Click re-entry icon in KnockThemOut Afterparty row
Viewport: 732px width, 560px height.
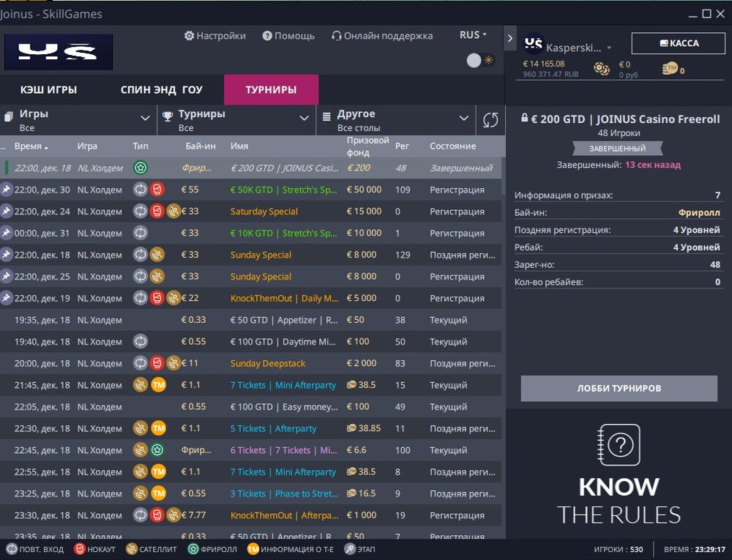coord(141,515)
